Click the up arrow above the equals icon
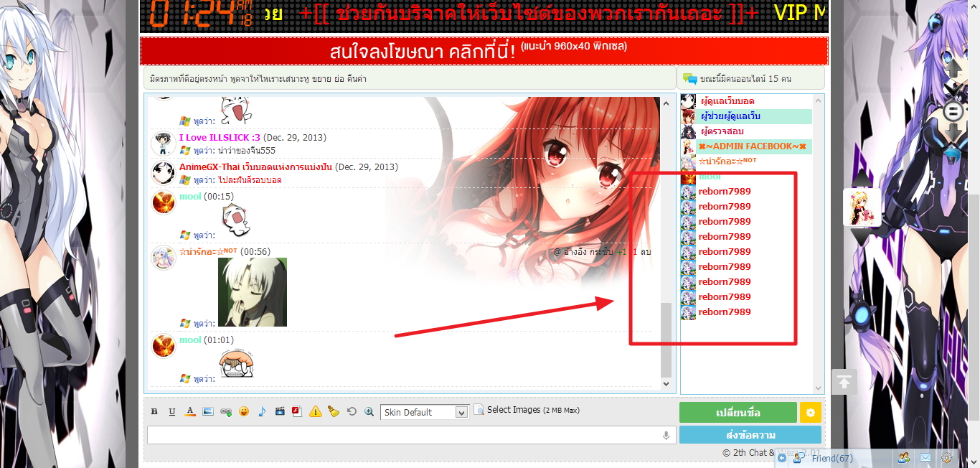The width and height of the screenshot is (980, 468). click(x=953, y=69)
